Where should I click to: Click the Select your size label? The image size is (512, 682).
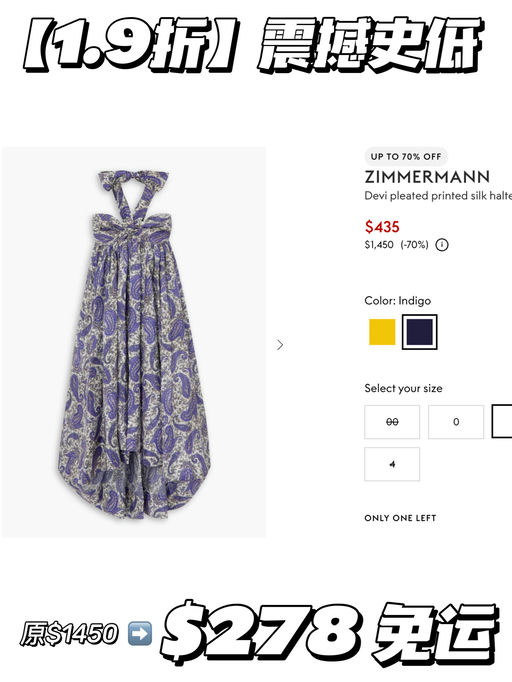pyautogui.click(x=403, y=388)
